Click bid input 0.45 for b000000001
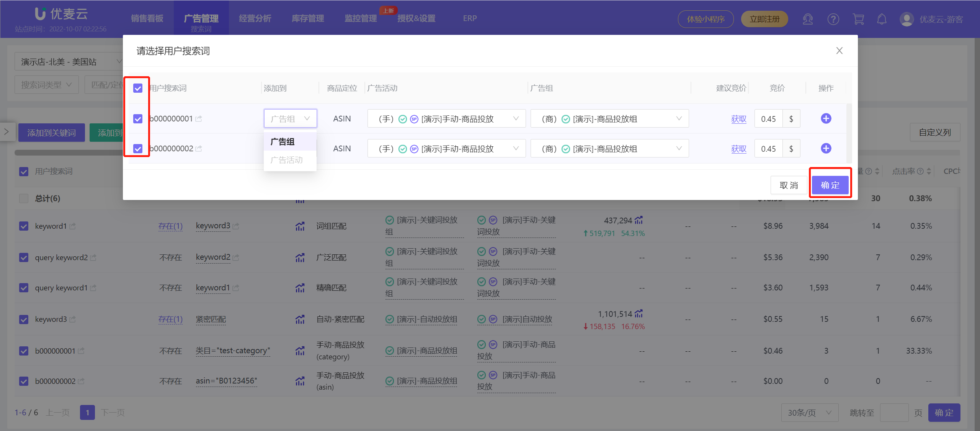This screenshot has height=431, width=980. tap(769, 119)
